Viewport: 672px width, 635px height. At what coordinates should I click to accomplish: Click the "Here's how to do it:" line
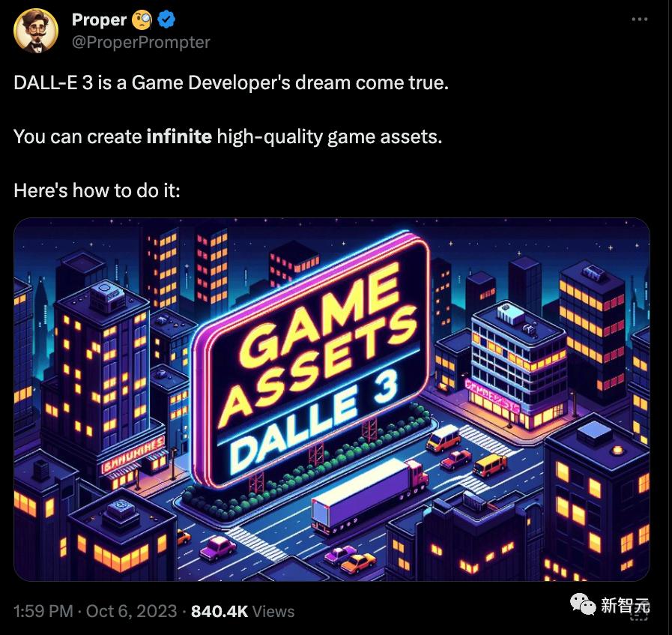click(97, 190)
